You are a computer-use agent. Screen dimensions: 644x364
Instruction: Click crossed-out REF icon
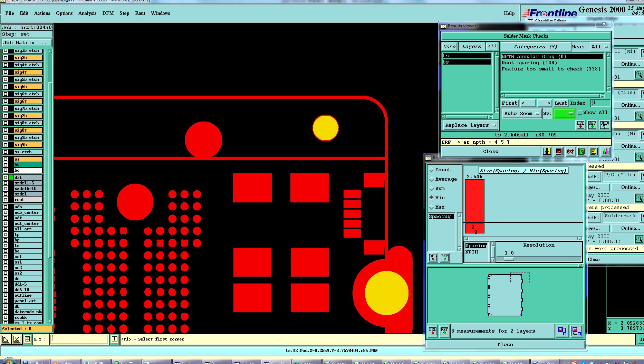570,152
